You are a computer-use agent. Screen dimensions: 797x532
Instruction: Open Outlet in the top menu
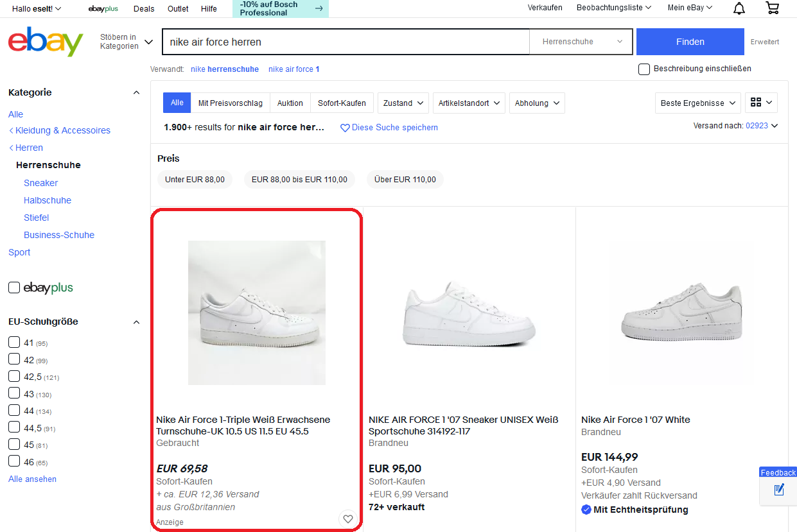point(178,8)
